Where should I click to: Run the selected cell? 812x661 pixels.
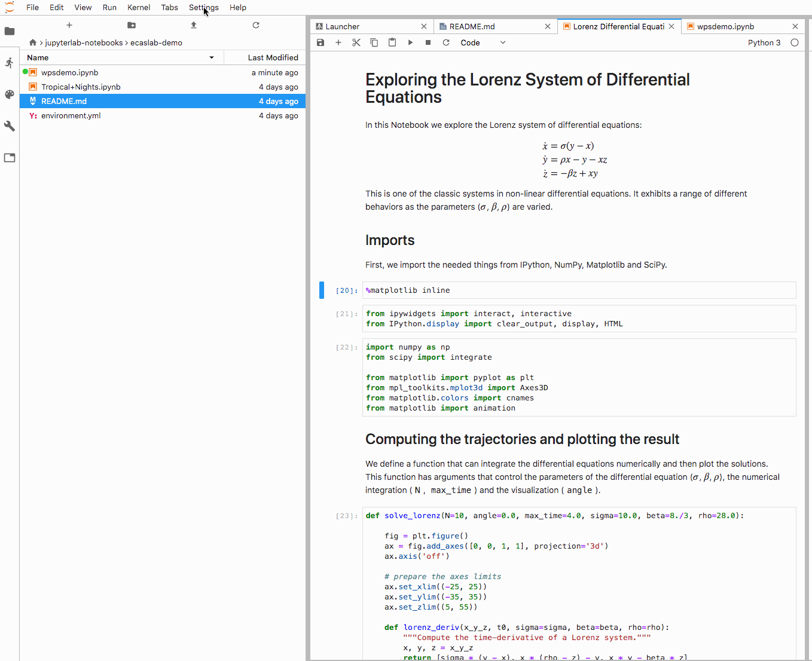pos(410,42)
